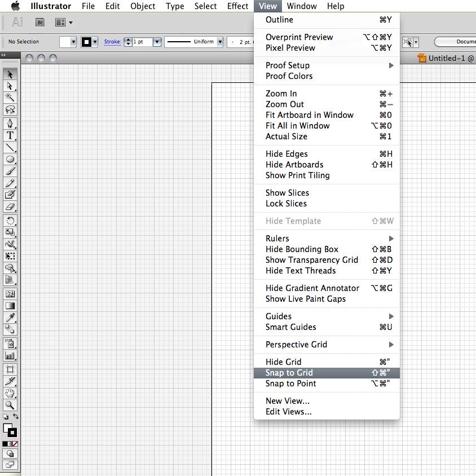The width and height of the screenshot is (476, 476).
Task: Select the Paintbrush tool
Action: tap(10, 171)
